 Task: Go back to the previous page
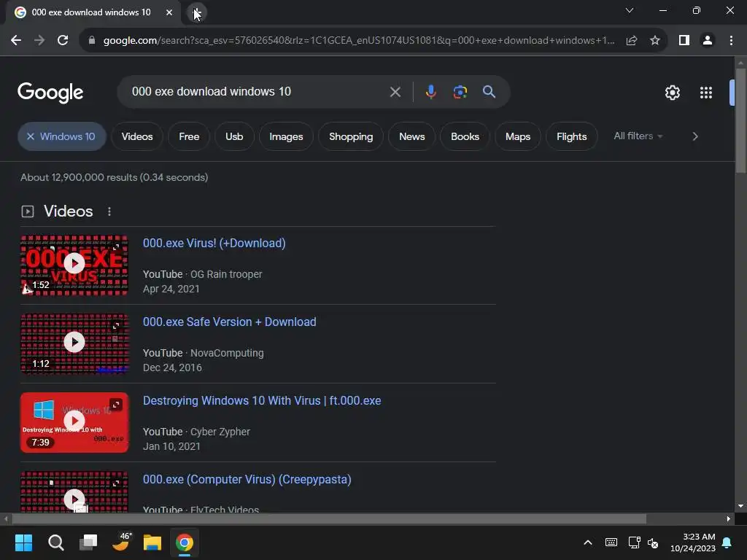point(16,41)
